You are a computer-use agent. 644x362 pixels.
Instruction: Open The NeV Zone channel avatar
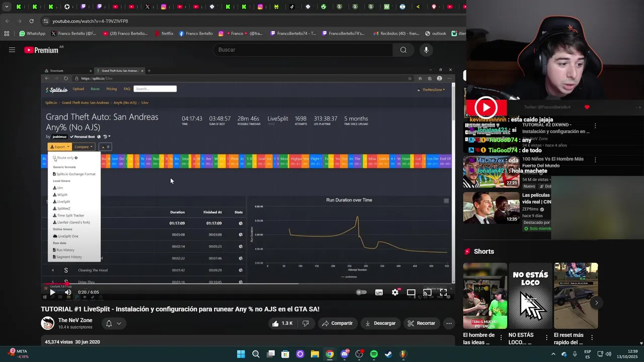(x=47, y=323)
